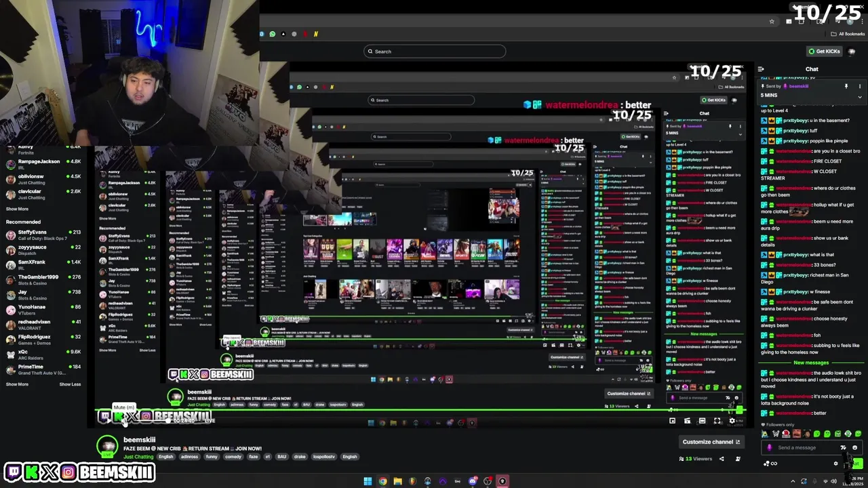
Task: Open the player settings gear
Action: click(x=732, y=421)
